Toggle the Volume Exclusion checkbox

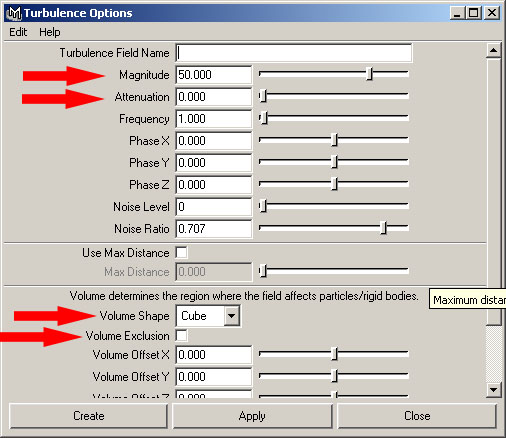pos(181,335)
